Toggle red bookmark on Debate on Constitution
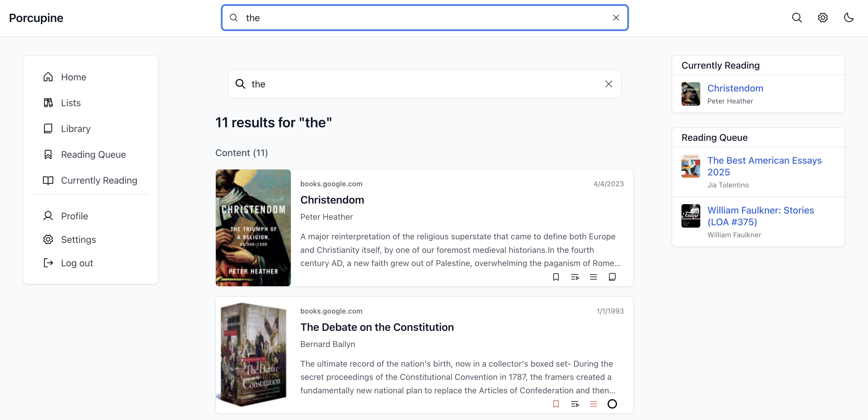Screen dimensions: 868x420 556,404
